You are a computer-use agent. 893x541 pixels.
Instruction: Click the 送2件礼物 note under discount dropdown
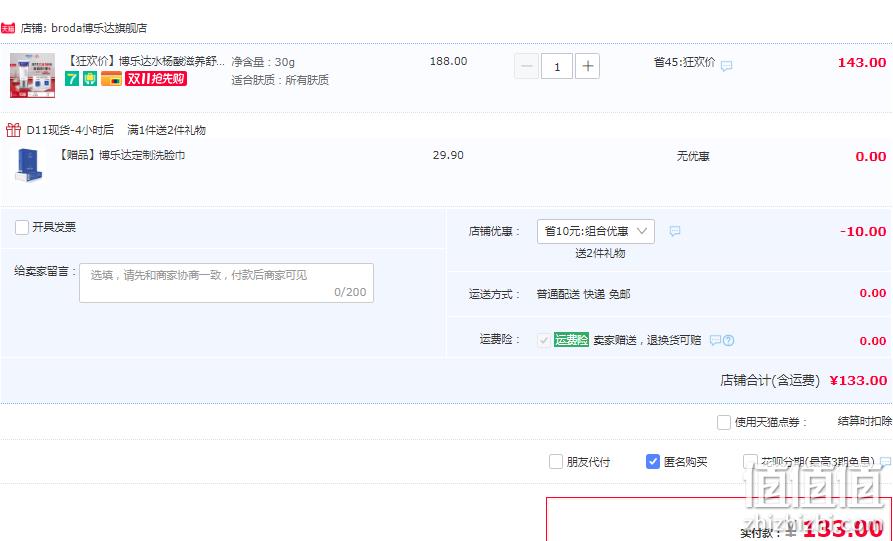pos(600,253)
